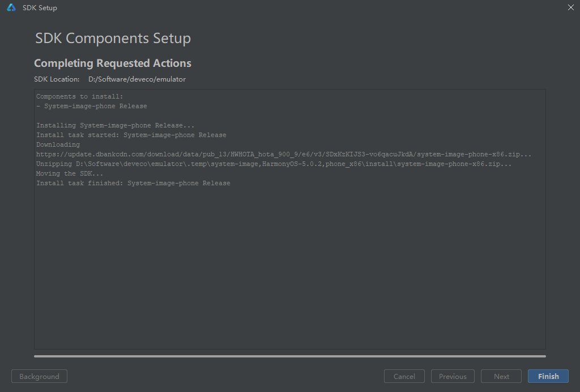Click the 'SDK Components Setup' title

point(113,39)
